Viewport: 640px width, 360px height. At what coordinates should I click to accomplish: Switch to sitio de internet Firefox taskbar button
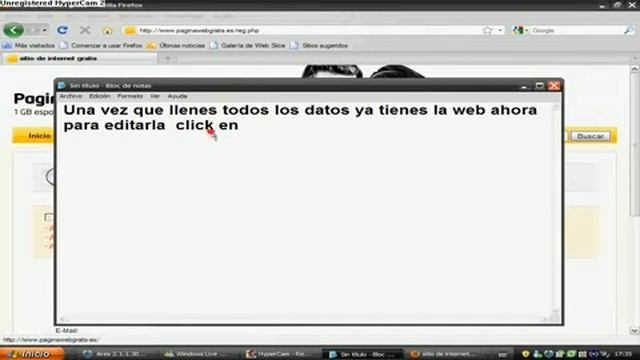point(445,354)
